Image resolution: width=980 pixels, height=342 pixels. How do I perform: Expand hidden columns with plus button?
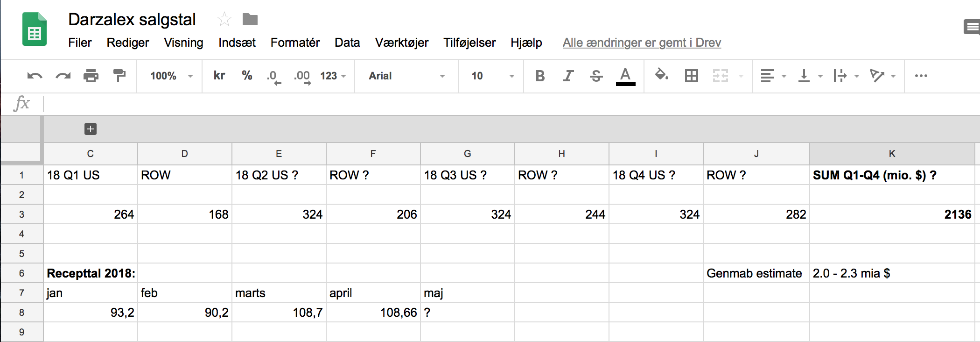(x=91, y=129)
